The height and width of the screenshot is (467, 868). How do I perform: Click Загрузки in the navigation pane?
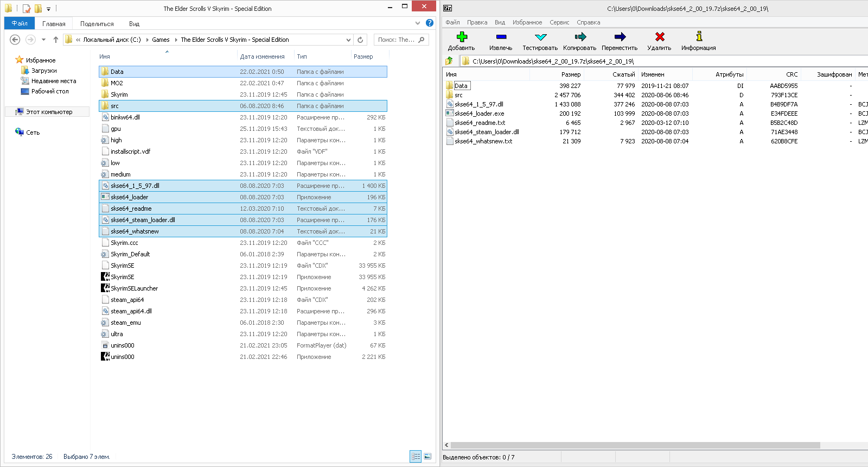(44, 71)
